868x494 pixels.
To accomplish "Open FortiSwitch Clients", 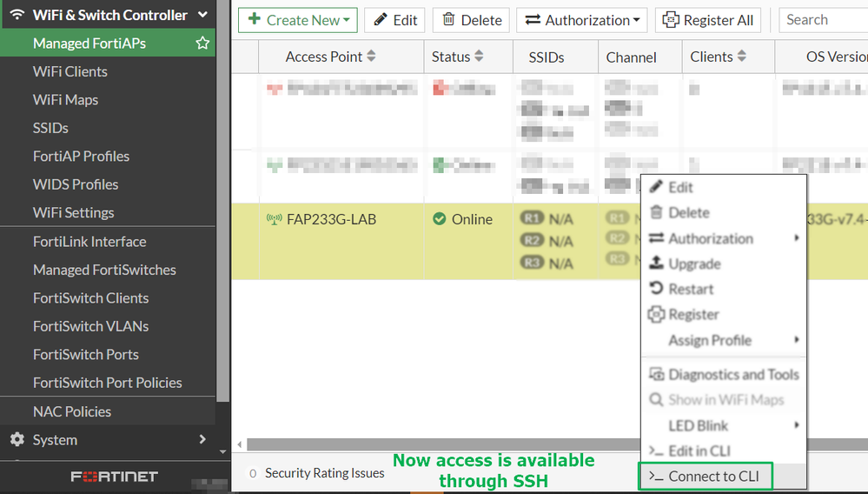I will [x=90, y=298].
